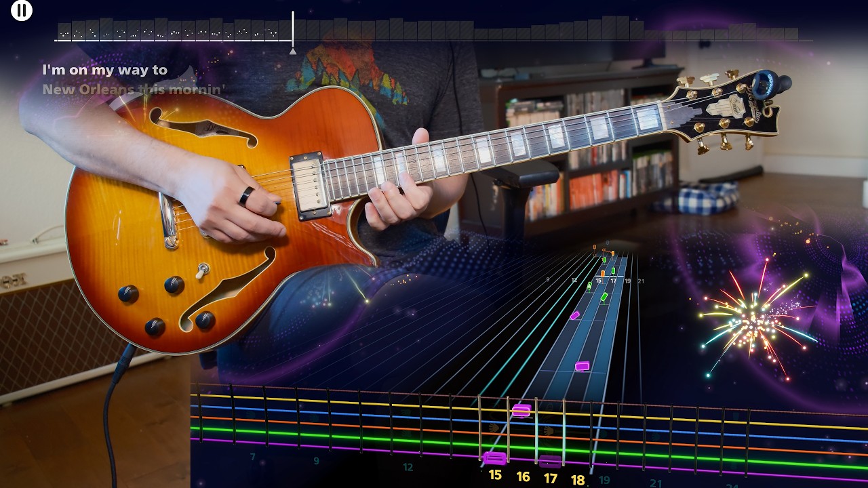Click fret number 17 on the note highway

point(551,479)
